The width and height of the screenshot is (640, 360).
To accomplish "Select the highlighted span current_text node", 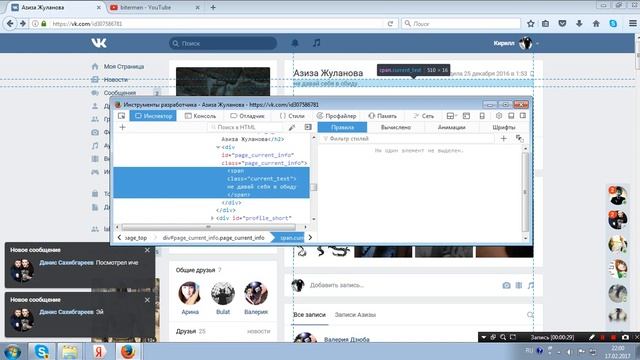I will coord(211,182).
